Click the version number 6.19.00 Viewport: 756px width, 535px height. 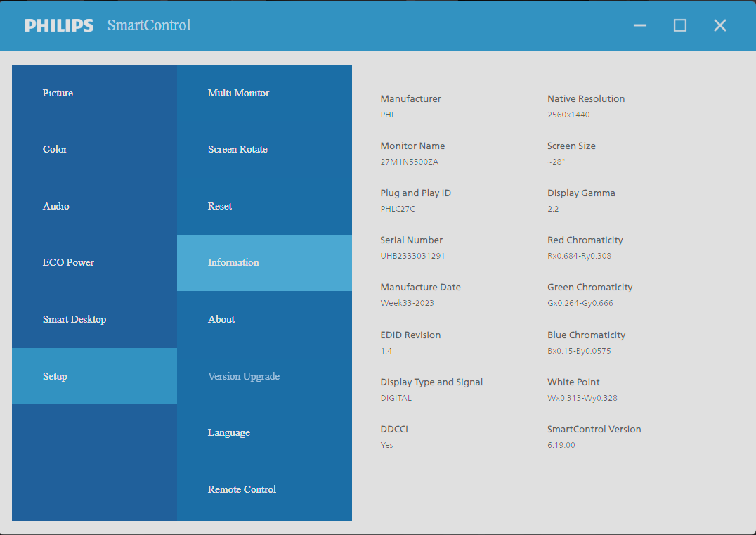(561, 445)
